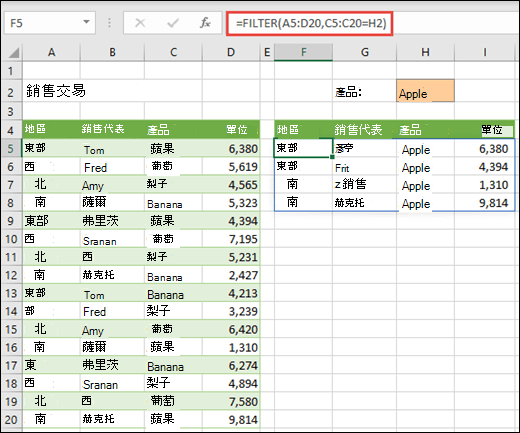
Task: Expand the Name Box dropdown arrow
Action: [86, 23]
